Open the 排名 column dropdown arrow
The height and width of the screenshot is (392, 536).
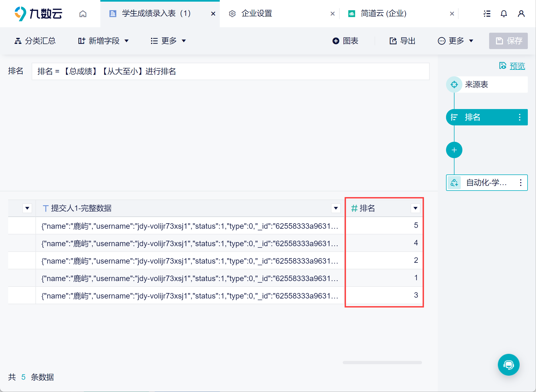pos(415,208)
